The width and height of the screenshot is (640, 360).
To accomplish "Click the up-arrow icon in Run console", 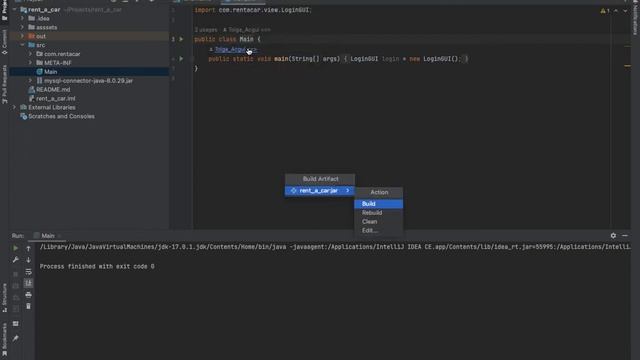I will [x=28, y=248].
